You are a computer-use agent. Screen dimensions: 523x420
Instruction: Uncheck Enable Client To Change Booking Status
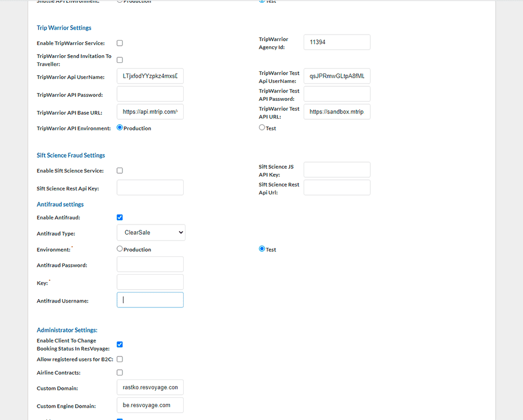(120, 345)
